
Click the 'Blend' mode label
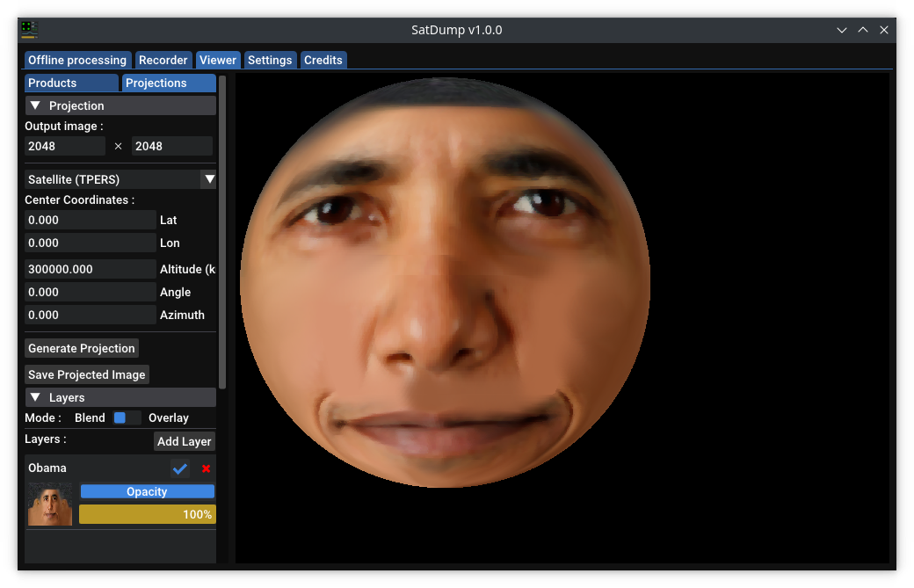click(90, 417)
